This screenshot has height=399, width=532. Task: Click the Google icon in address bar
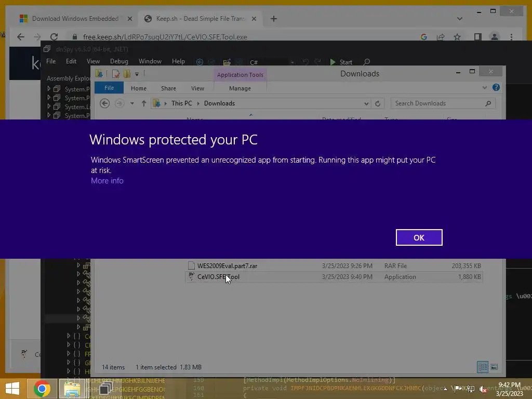coord(424,37)
